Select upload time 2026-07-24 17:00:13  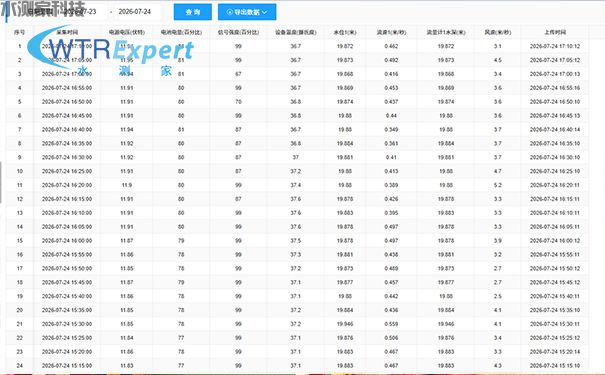(x=555, y=74)
